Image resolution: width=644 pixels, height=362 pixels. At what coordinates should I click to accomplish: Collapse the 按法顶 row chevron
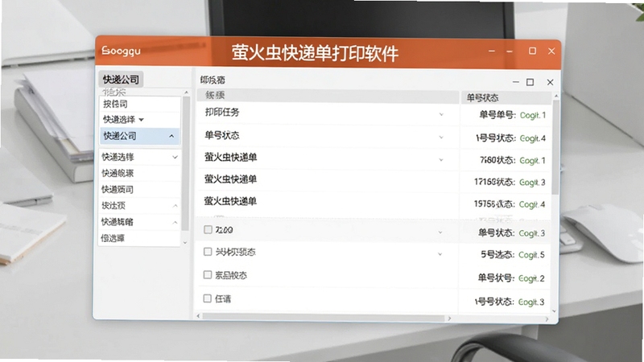[x=175, y=206]
